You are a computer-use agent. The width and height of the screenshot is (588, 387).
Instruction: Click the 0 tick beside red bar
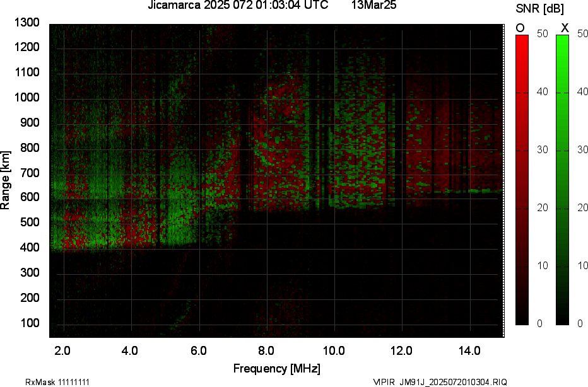538,323
